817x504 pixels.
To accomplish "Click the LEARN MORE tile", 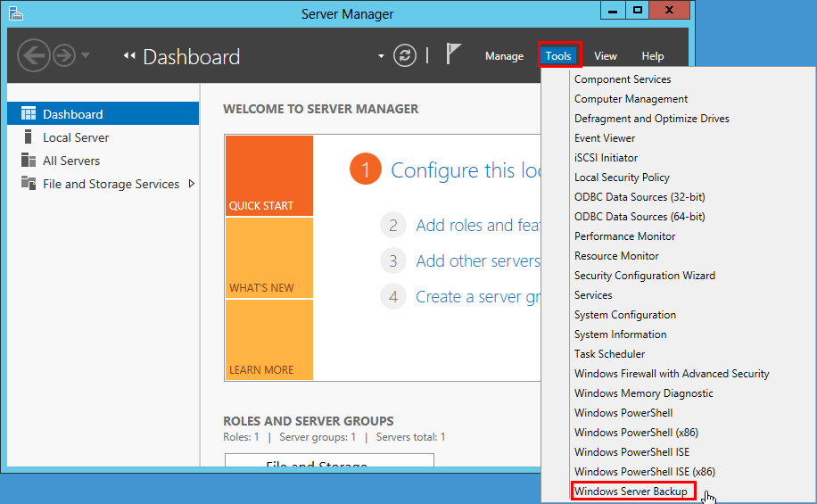I will click(268, 339).
